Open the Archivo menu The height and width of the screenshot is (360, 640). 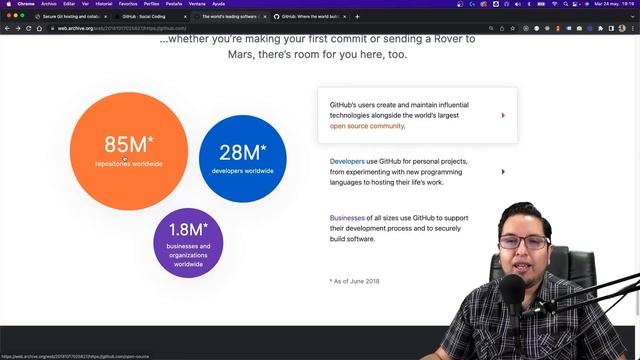click(x=49, y=4)
